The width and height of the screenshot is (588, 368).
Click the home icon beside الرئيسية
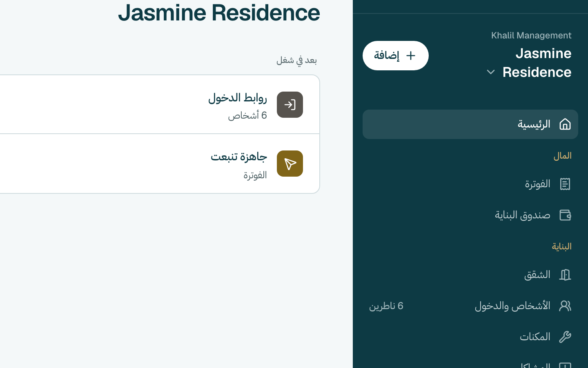point(565,124)
